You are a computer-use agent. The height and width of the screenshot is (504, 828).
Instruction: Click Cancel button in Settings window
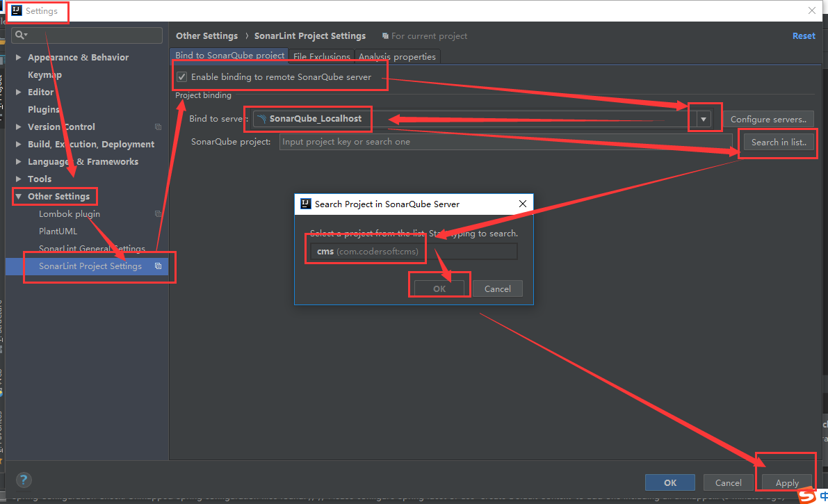[728, 483]
